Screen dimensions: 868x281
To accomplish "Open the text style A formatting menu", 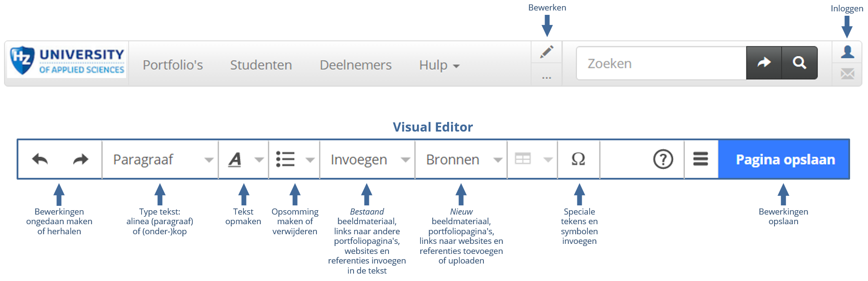I will pos(244,160).
